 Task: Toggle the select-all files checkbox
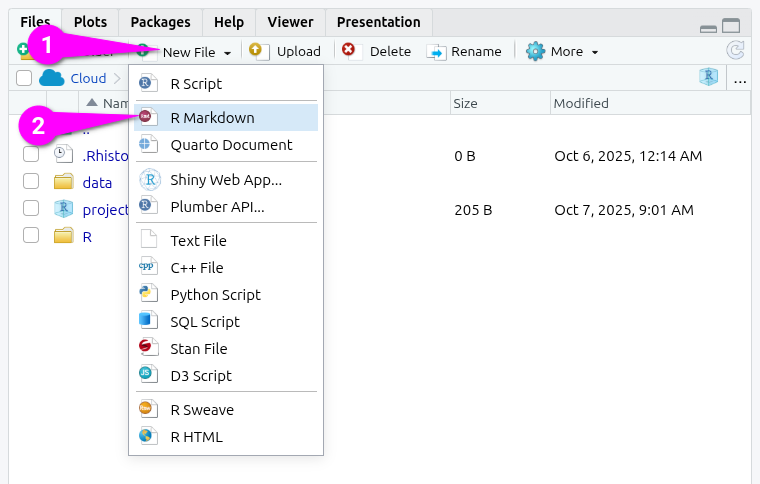coord(24,78)
